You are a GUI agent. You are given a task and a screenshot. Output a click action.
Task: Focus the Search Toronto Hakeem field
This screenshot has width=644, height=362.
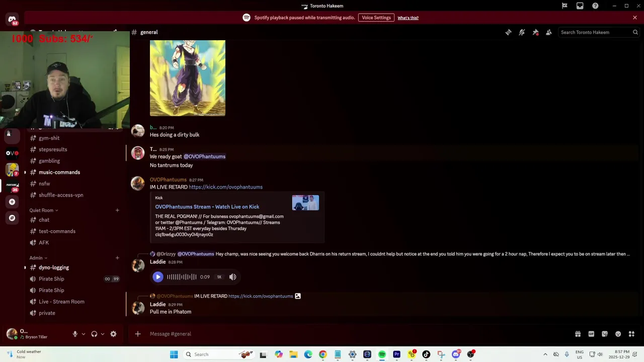[599, 32]
